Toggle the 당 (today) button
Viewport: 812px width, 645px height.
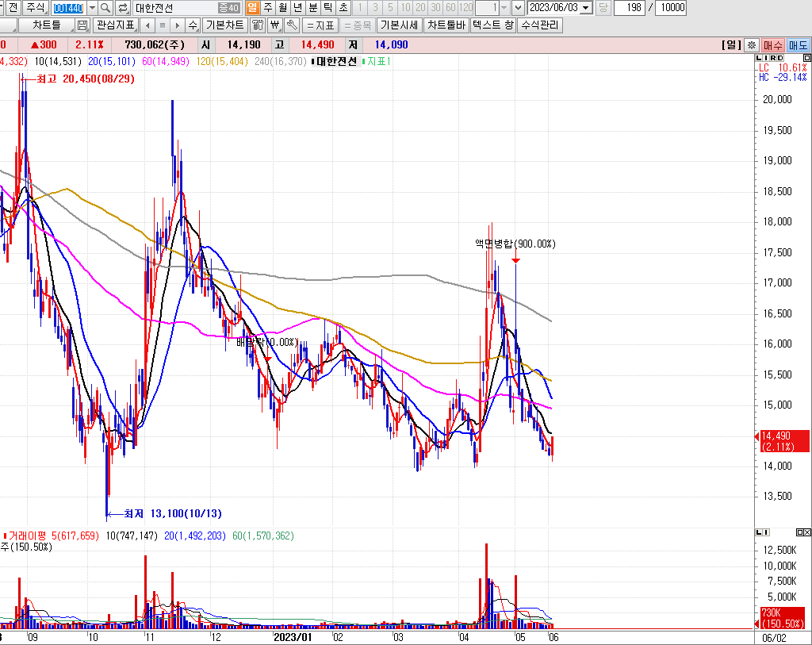click(x=603, y=8)
